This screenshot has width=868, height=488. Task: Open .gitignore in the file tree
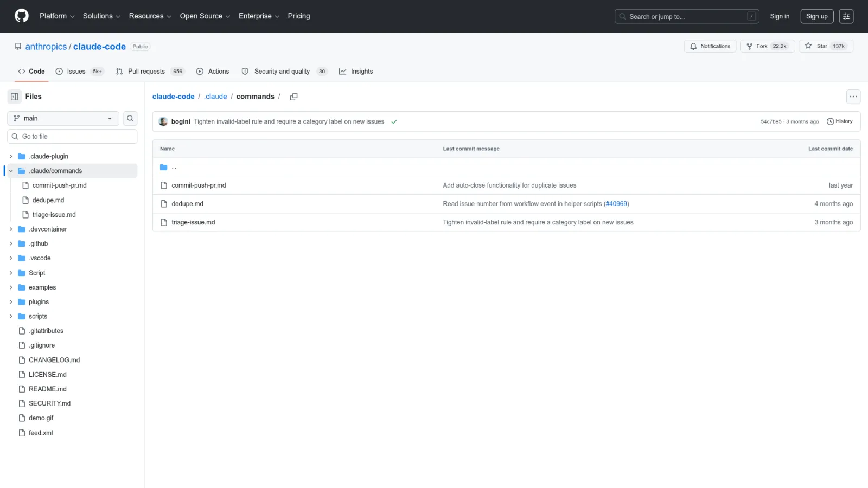pyautogui.click(x=42, y=345)
